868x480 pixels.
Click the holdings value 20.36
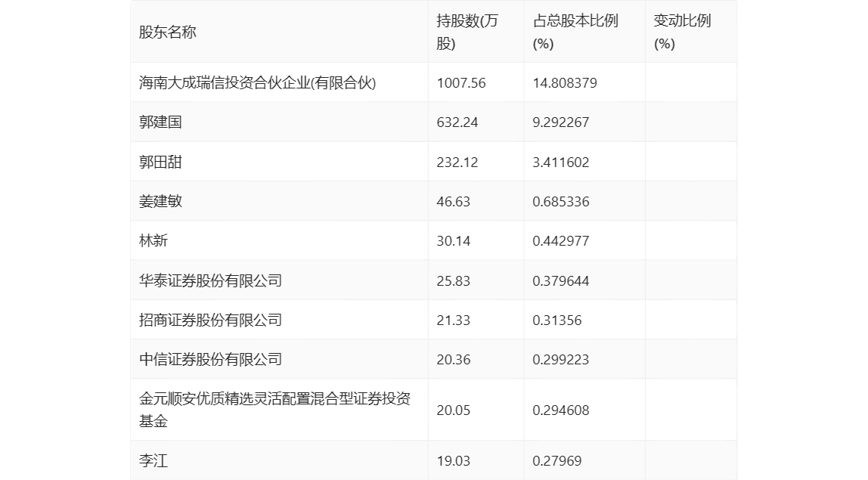(454, 359)
